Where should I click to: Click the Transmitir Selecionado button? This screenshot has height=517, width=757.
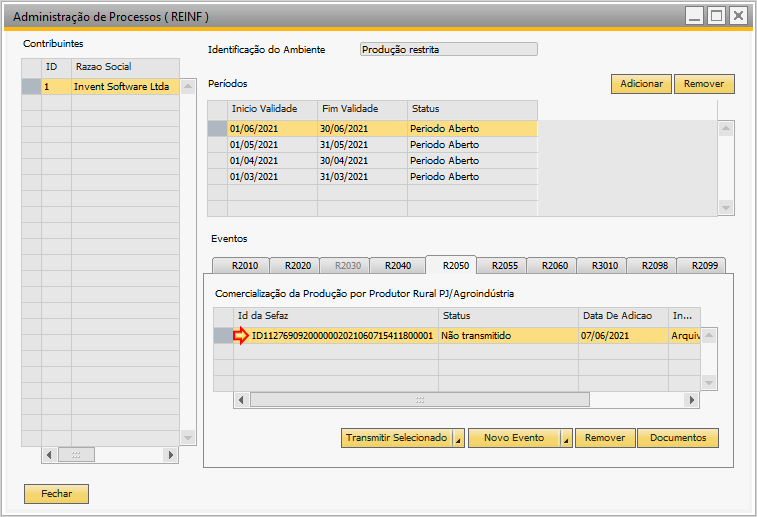[x=397, y=438]
